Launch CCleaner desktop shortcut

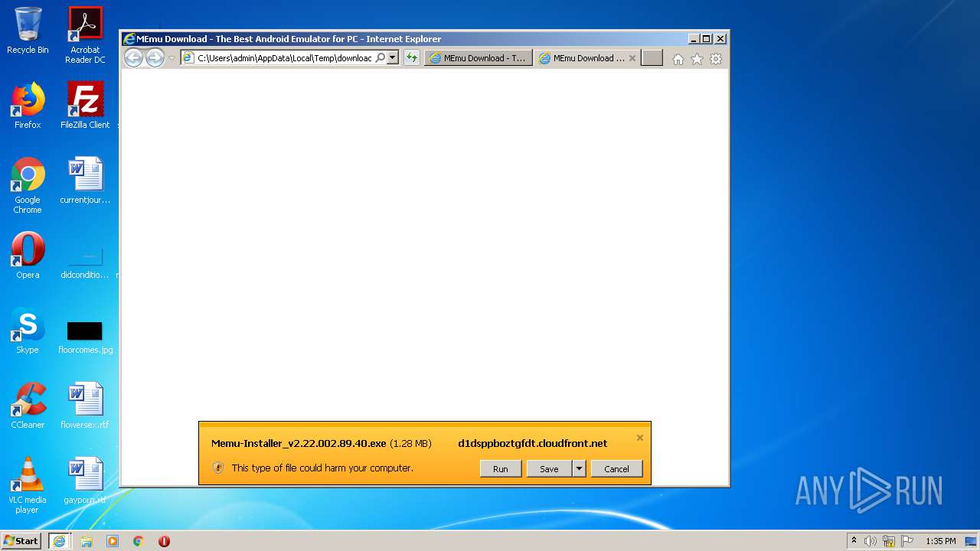pyautogui.click(x=28, y=406)
